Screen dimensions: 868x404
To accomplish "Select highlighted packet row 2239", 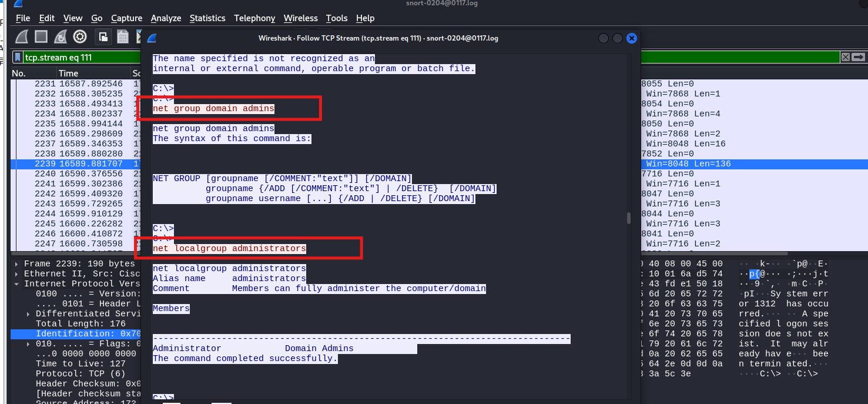I will click(x=76, y=164).
